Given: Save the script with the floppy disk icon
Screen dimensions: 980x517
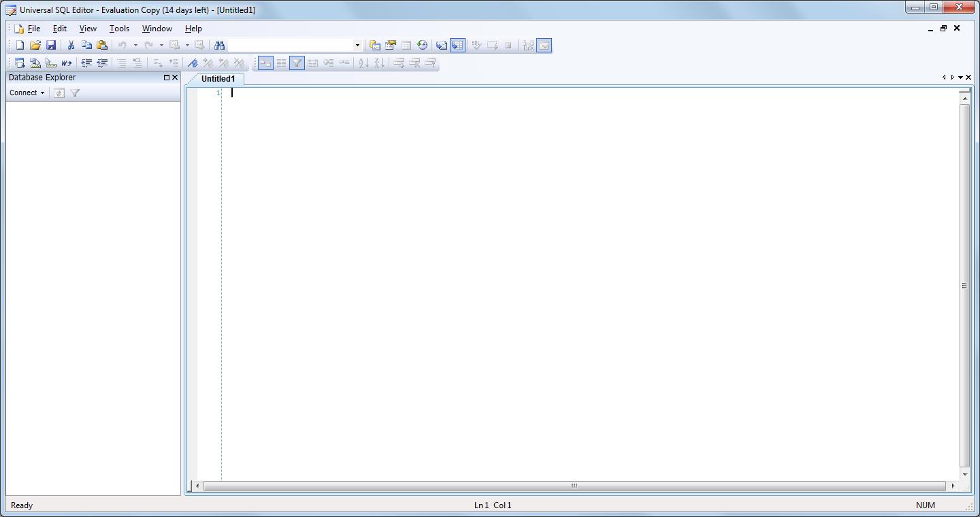Looking at the screenshot, I should click(51, 46).
